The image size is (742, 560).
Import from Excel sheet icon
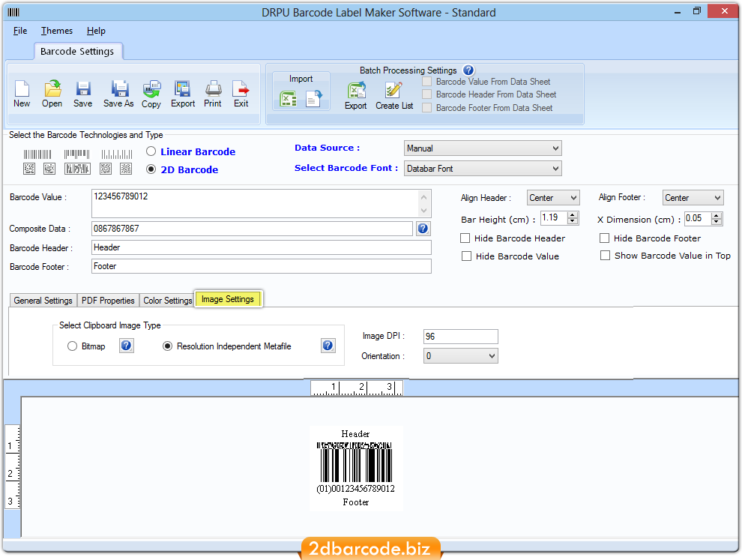pyautogui.click(x=289, y=98)
